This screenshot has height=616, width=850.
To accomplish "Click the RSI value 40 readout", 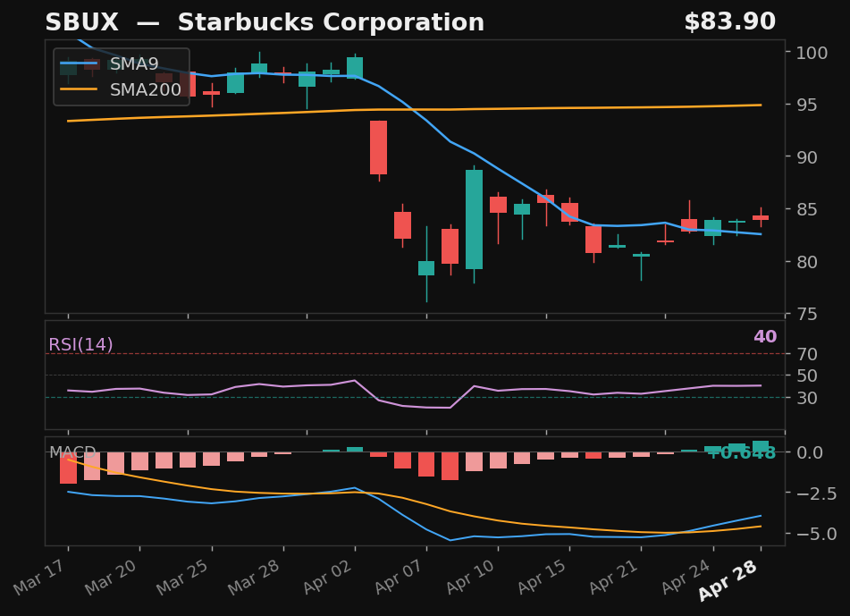I will point(765,337).
